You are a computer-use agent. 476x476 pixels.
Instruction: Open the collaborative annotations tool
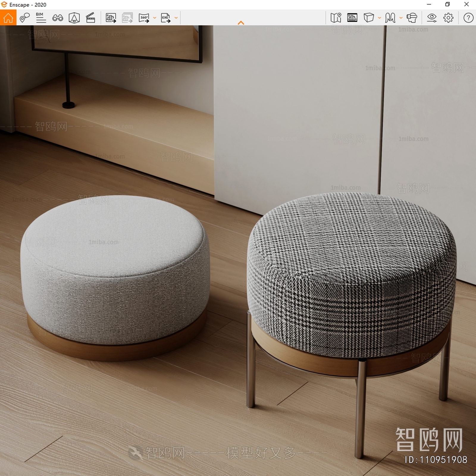pos(25,18)
